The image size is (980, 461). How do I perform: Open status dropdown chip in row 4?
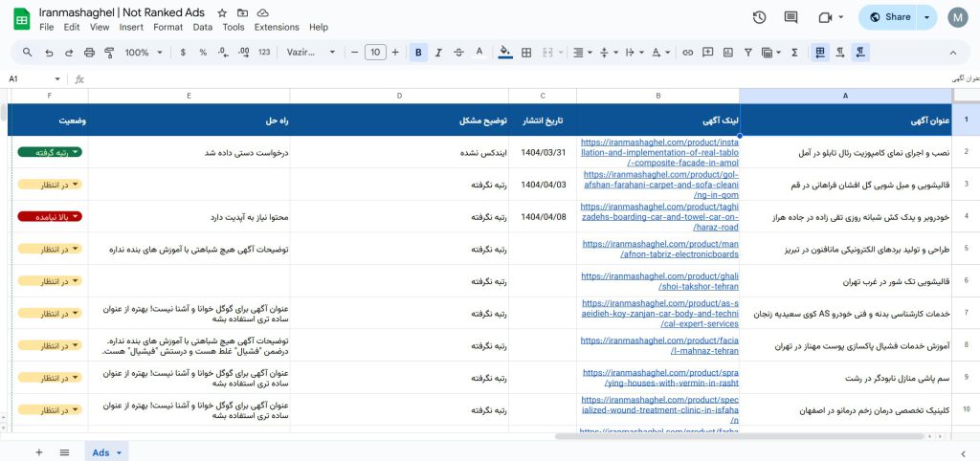(50, 217)
